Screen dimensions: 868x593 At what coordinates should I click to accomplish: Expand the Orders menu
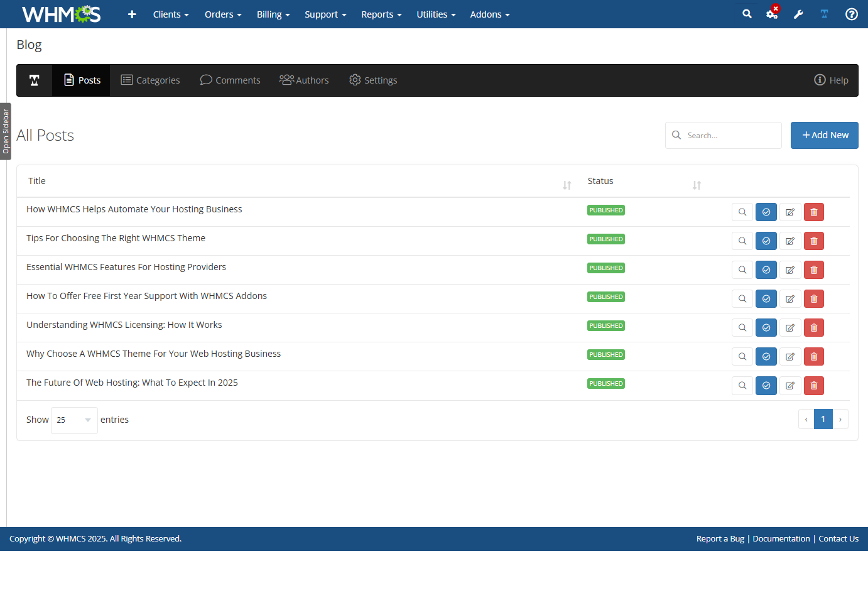click(223, 14)
